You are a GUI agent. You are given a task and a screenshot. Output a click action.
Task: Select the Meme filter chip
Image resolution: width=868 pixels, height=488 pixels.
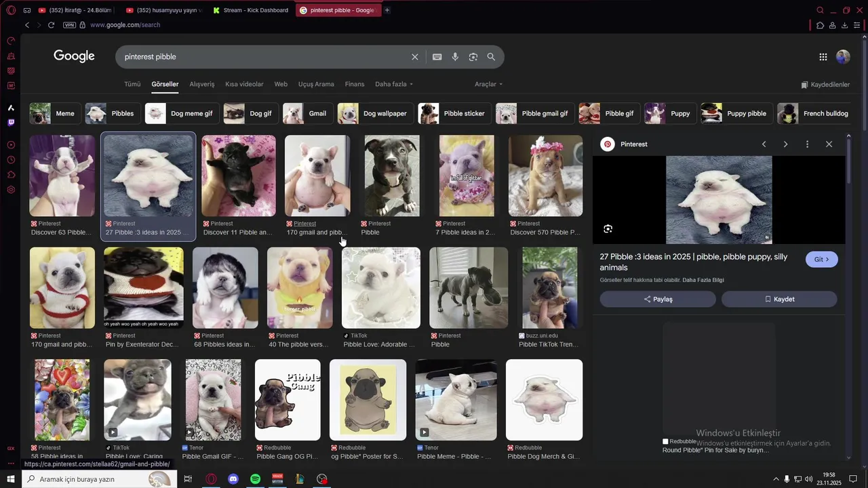click(55, 113)
